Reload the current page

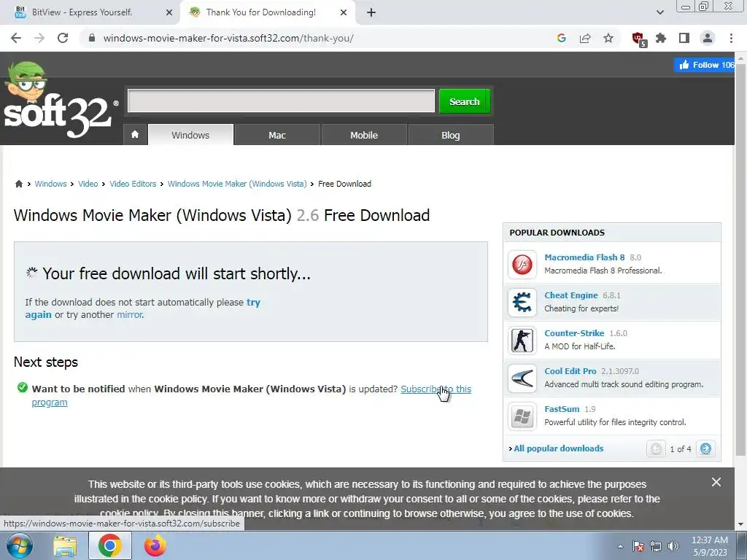pyautogui.click(x=63, y=38)
